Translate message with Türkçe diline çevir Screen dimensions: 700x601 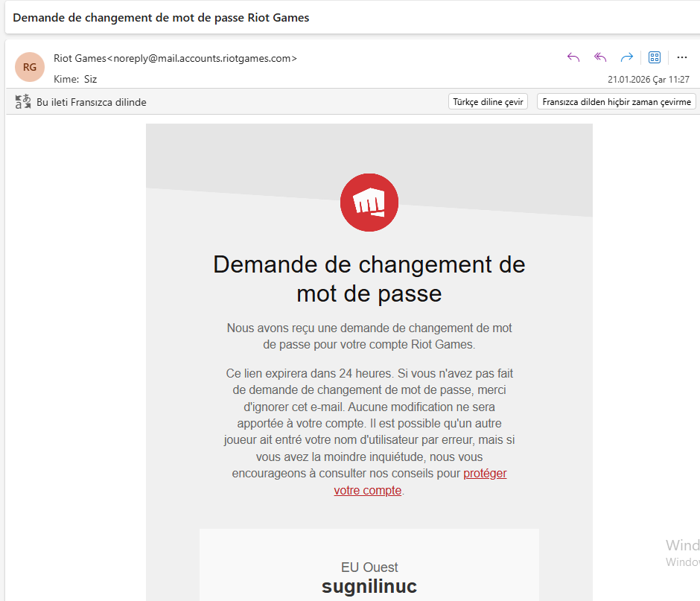[488, 102]
